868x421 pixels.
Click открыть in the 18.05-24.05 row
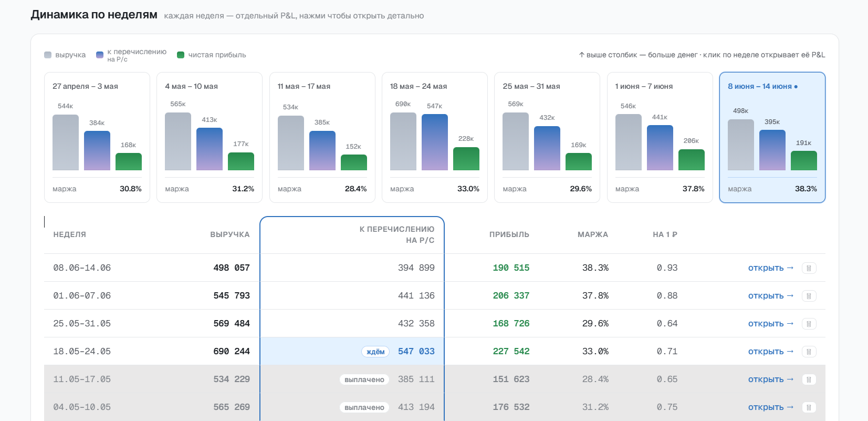(x=770, y=352)
